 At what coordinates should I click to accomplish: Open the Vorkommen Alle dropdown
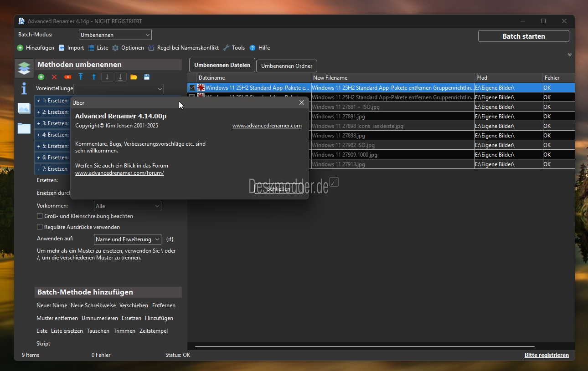pos(127,206)
